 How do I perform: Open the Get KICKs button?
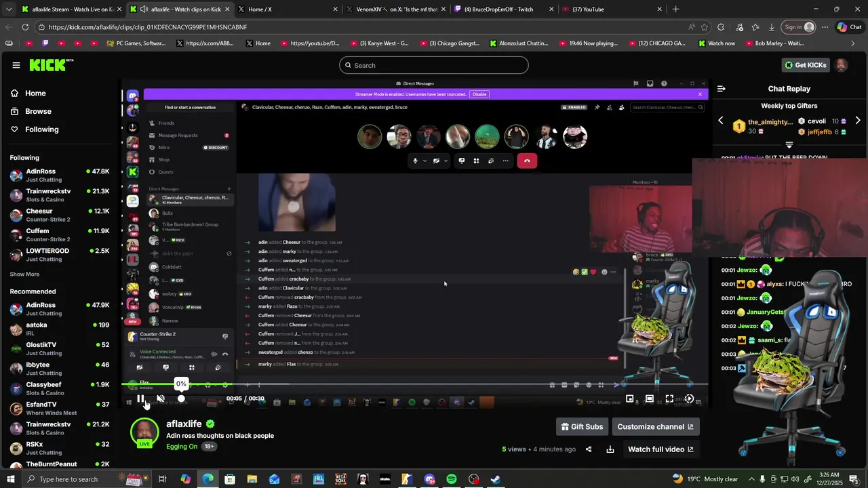click(x=806, y=65)
